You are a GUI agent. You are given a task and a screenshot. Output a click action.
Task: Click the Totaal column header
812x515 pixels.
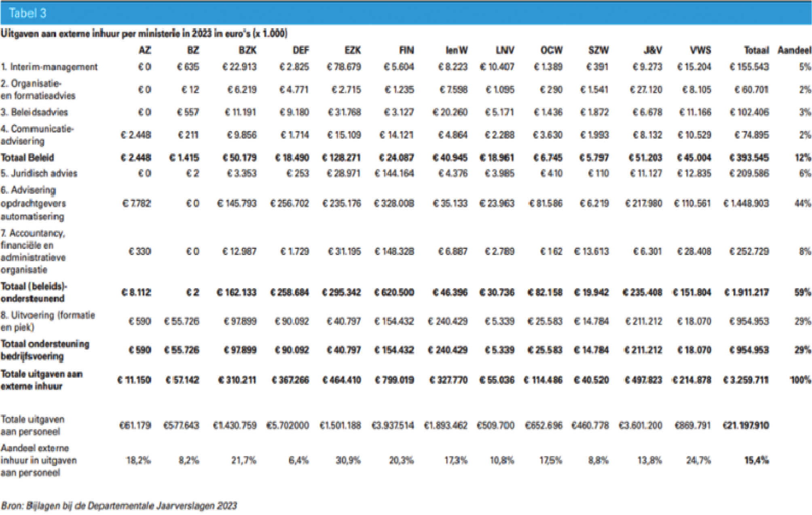click(x=756, y=50)
